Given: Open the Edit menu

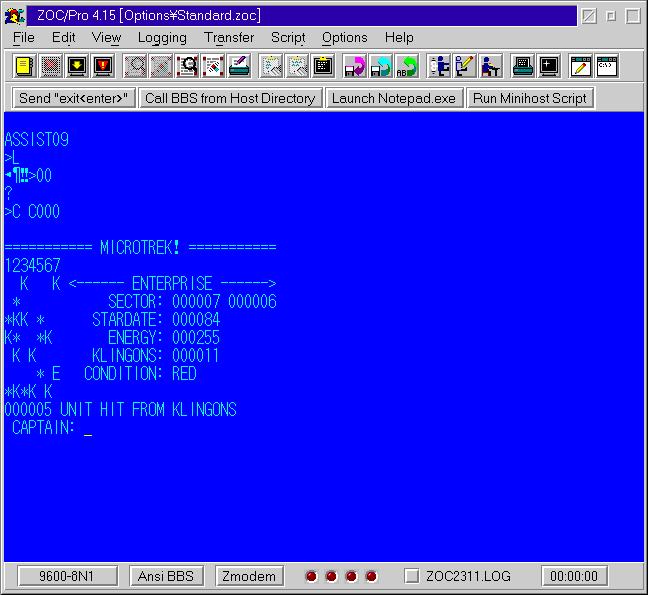Looking at the screenshot, I should click(x=63, y=38).
